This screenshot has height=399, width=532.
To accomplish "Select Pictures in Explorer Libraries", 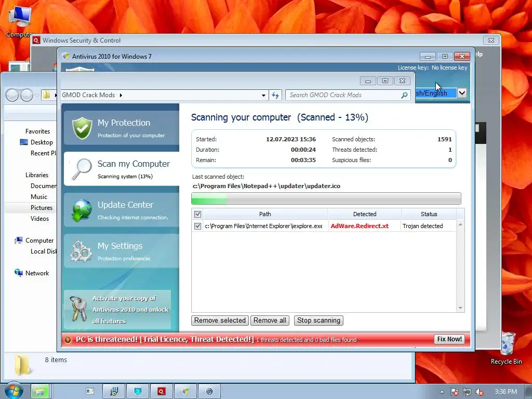I will pyautogui.click(x=42, y=208).
